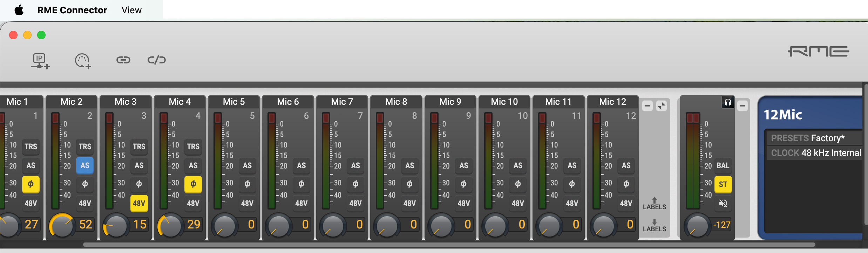Toggle the ST stereo button on output
Viewport: 868px width, 253px height.
[x=723, y=184]
